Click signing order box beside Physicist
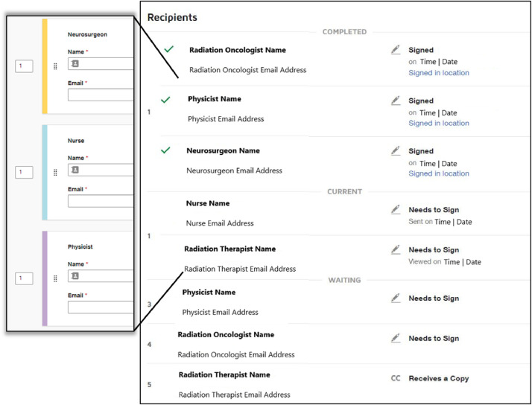Screen dimensions: 532x405 [x=24, y=278]
